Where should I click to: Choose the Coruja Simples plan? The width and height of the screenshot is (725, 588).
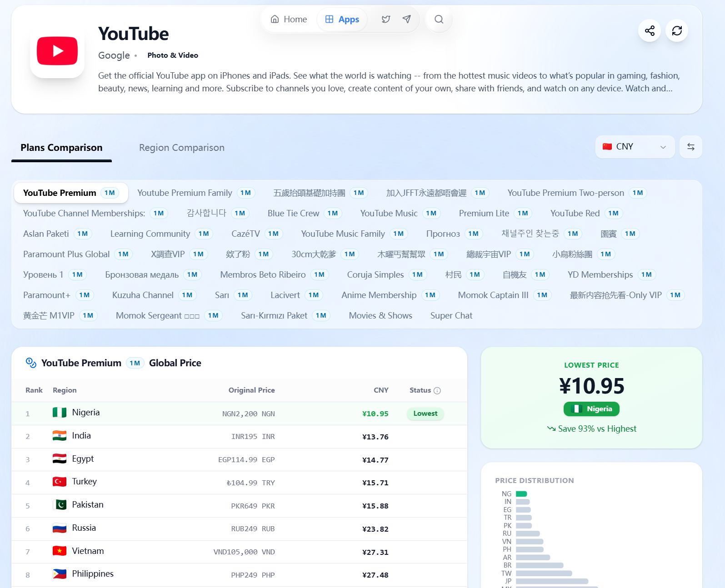coord(387,274)
